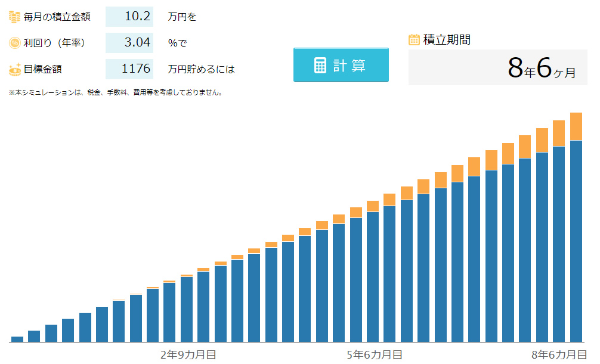Click the 8年6カ月目 axis label
Viewport: 600px width, 364px height.
559,355
